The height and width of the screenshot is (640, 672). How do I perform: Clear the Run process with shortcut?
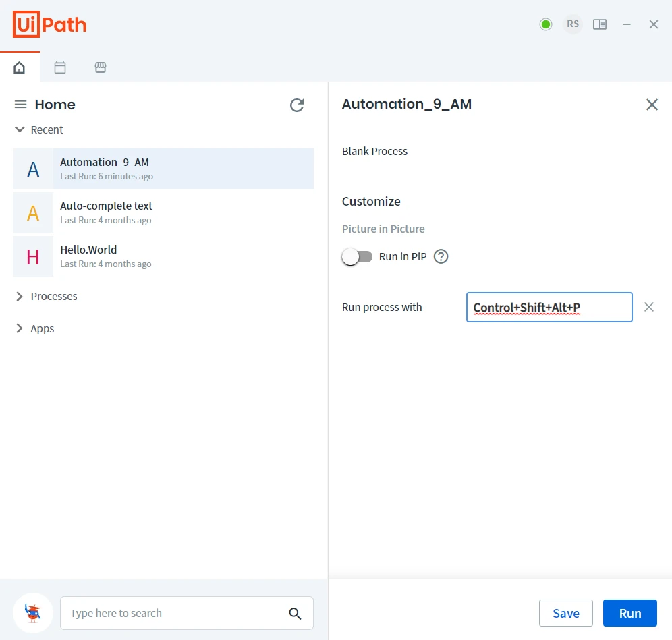click(x=649, y=307)
